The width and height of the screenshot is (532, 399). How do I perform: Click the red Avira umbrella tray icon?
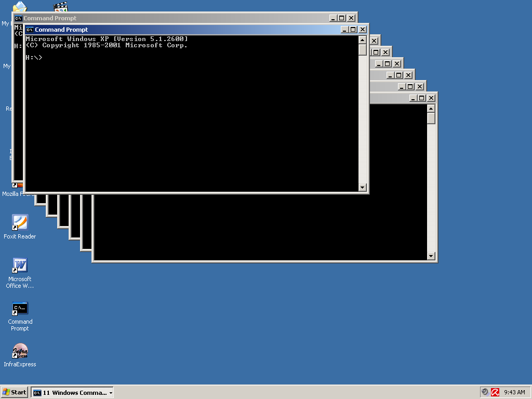(495, 392)
